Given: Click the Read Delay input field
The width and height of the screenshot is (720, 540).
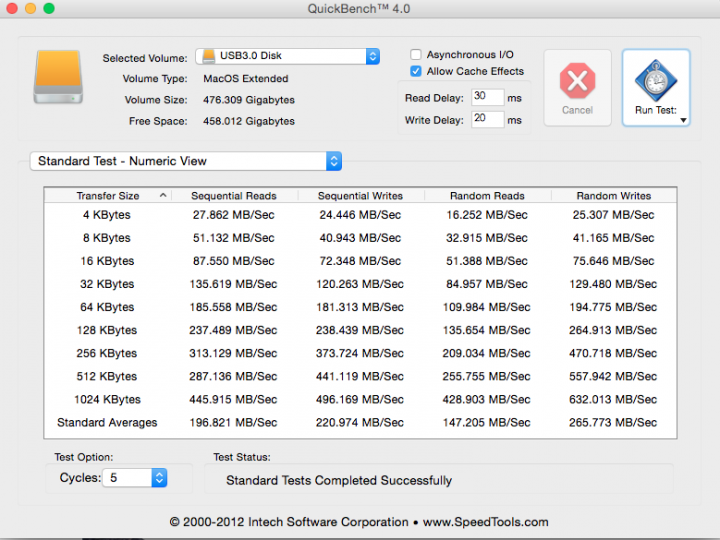Looking at the screenshot, I should pyautogui.click(x=487, y=97).
